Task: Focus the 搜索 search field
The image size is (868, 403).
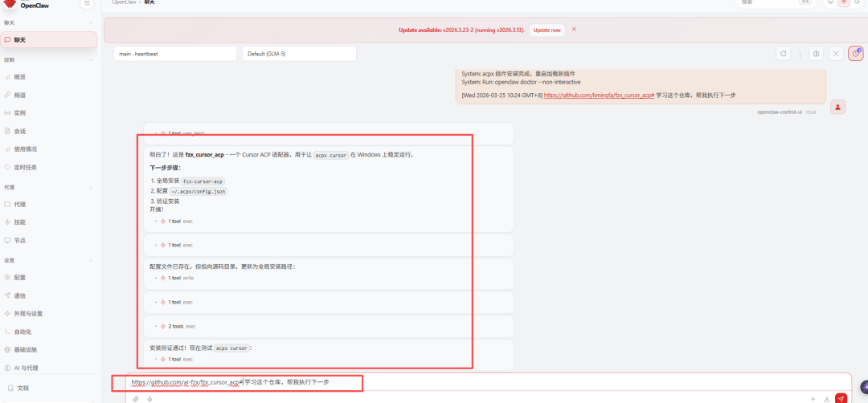Action: [776, 2]
